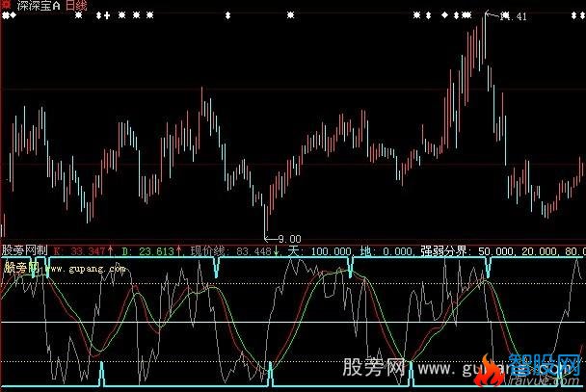Click the D: 23.613 indicator value
This screenshot has height=392, width=586.
(x=150, y=250)
